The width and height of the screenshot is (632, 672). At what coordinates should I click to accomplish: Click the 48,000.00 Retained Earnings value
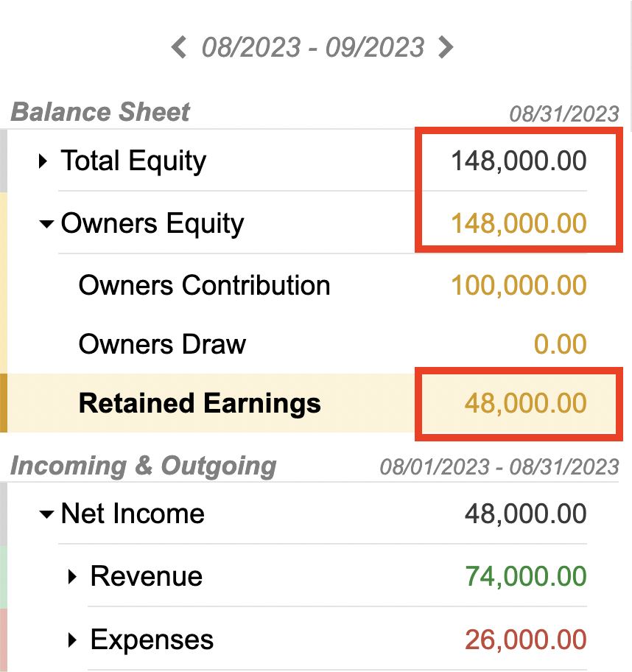pos(526,404)
